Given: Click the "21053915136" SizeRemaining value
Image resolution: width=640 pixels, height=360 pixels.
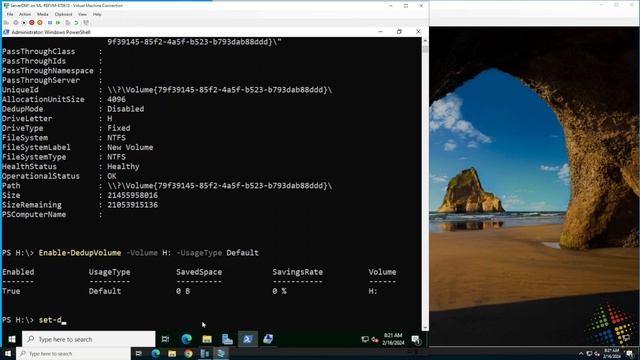Looking at the screenshot, I should [132, 205].
